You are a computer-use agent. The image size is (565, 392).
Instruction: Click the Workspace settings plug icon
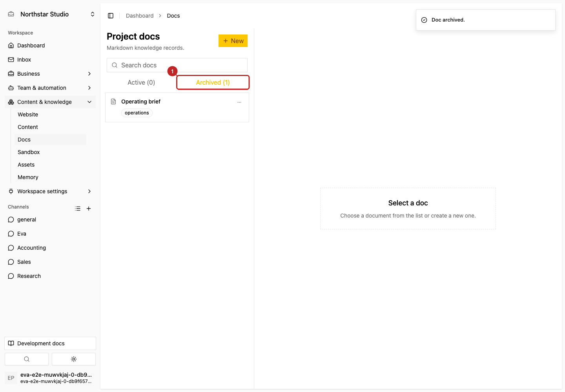[x=11, y=191]
